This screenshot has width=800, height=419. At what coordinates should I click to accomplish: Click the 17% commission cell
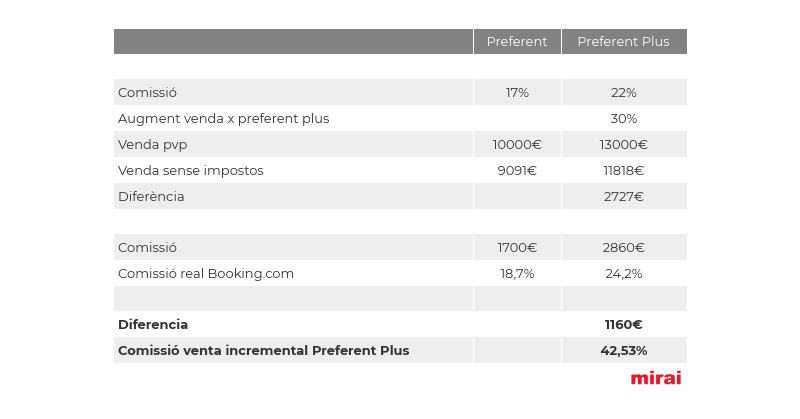coord(517,92)
